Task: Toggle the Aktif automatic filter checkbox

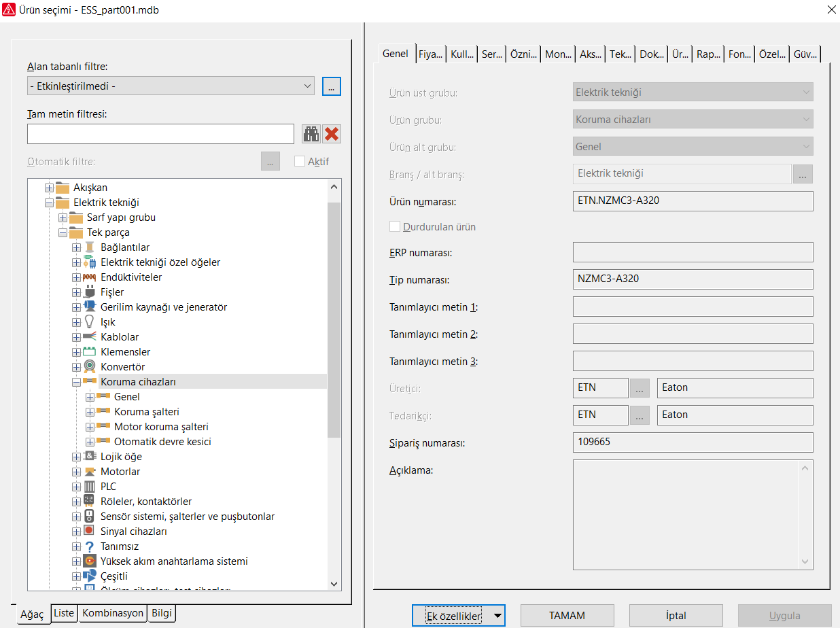Action: (300, 161)
